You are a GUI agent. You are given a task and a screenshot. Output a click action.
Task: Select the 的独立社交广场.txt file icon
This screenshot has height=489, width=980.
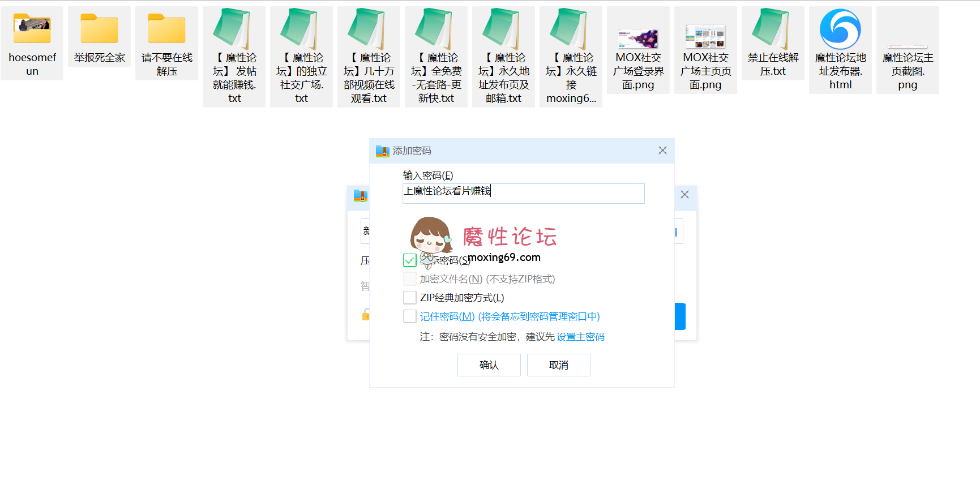(299, 28)
